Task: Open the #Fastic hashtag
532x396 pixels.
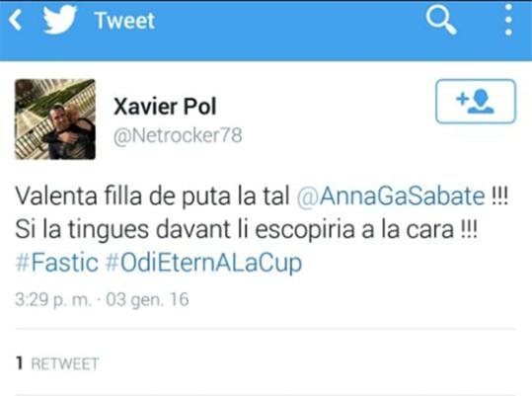Action: [56, 263]
